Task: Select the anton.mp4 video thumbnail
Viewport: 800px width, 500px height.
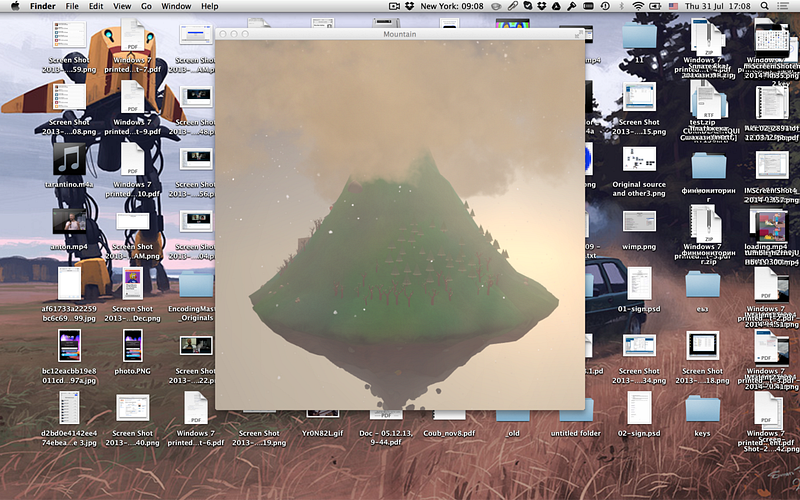Action: coord(69,221)
